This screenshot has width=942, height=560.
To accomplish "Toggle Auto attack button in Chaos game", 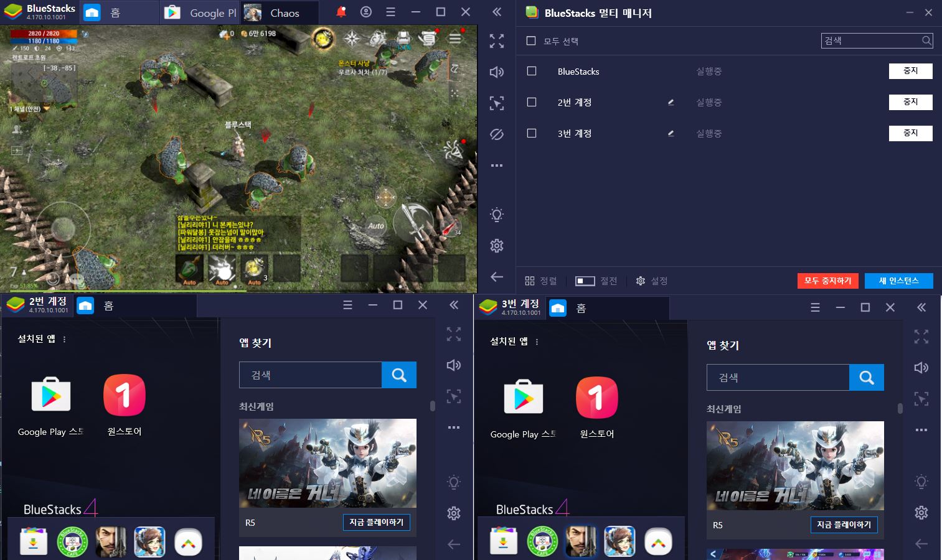I will [x=376, y=225].
